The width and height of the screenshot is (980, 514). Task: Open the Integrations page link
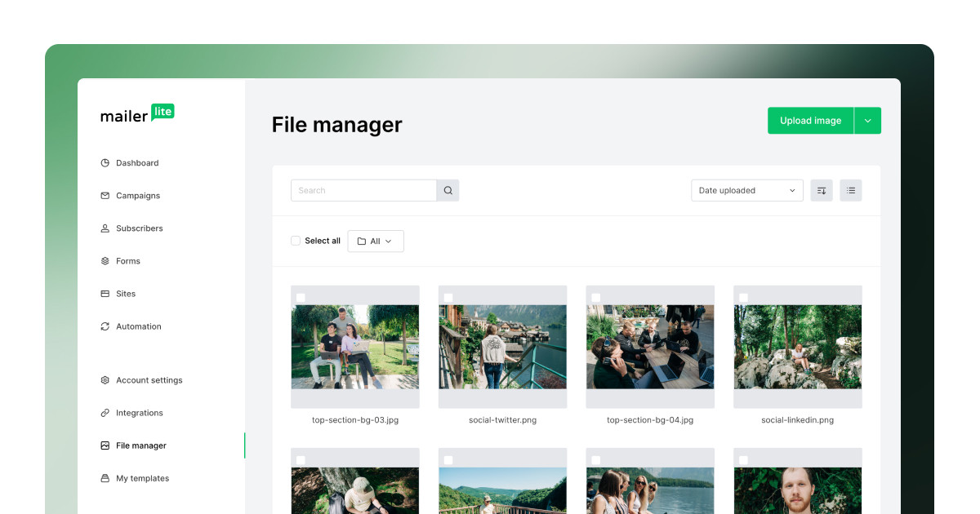click(x=139, y=413)
